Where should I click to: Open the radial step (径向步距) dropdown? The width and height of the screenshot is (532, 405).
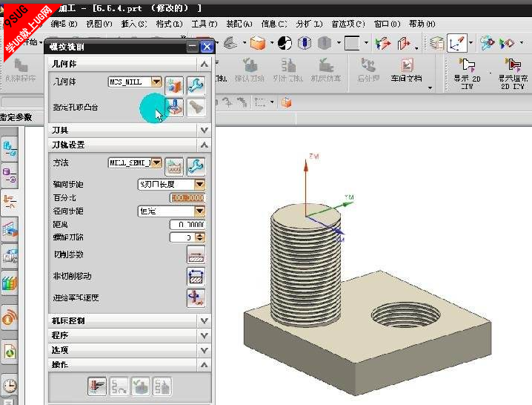[200, 211]
